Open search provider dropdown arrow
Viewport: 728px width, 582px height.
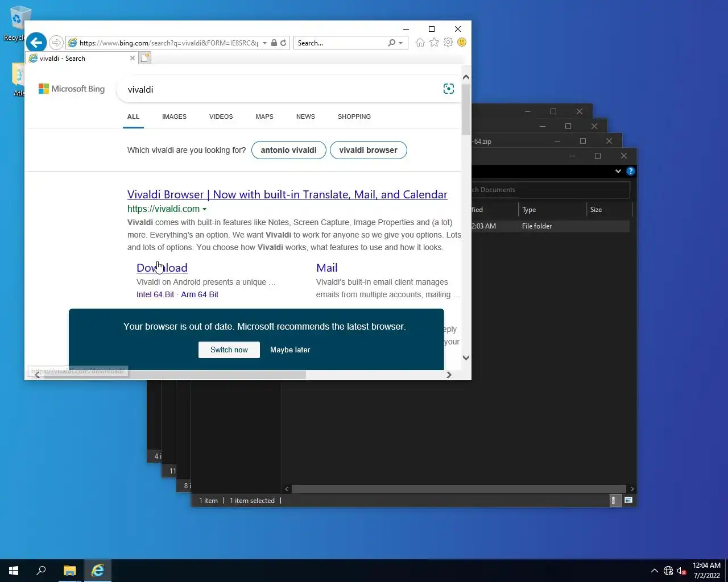[x=400, y=43]
